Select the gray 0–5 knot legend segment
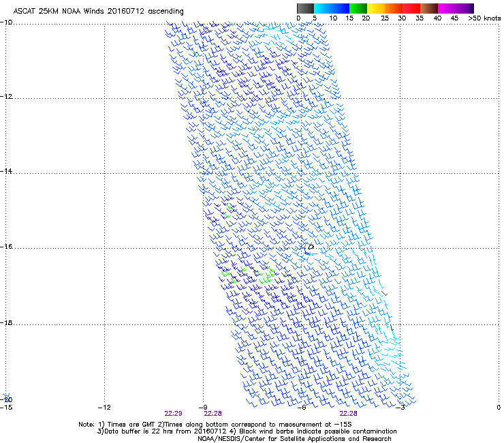 coord(305,8)
